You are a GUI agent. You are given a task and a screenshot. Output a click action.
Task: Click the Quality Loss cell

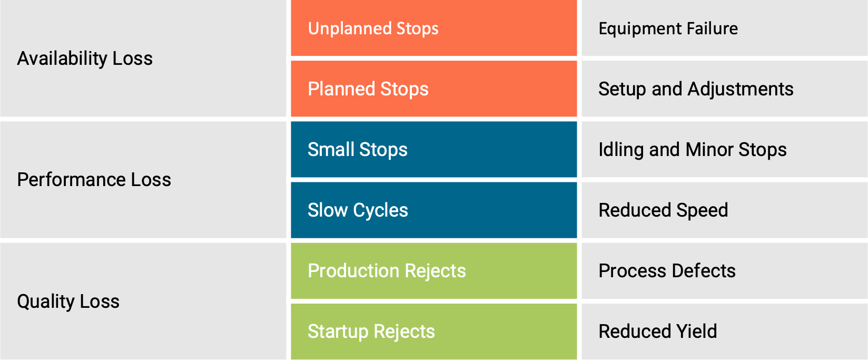point(143,301)
